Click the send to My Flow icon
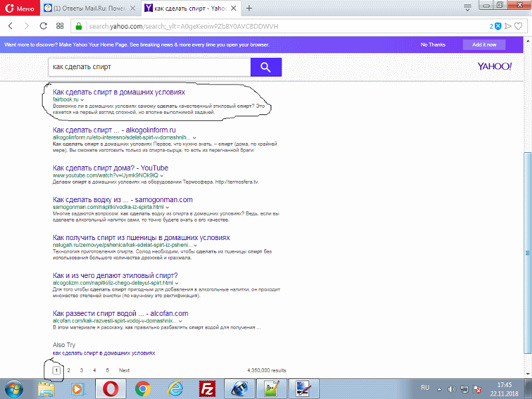The height and width of the screenshot is (399, 532). coord(508,26)
